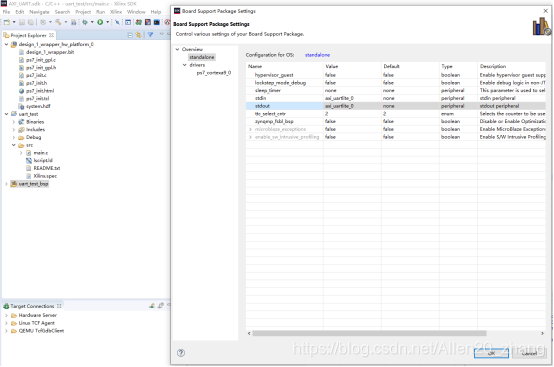Select the hypervisor_guest row name
This screenshot has width=554, height=367.
tap(274, 75)
